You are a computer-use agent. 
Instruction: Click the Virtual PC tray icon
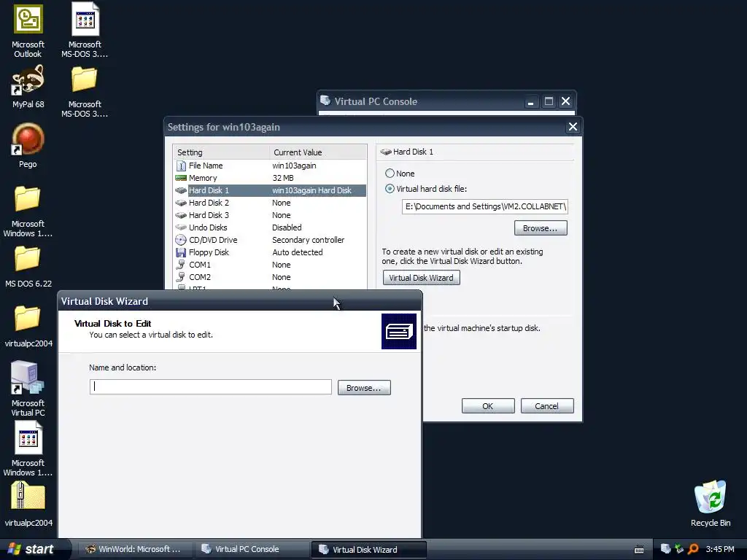click(x=665, y=549)
